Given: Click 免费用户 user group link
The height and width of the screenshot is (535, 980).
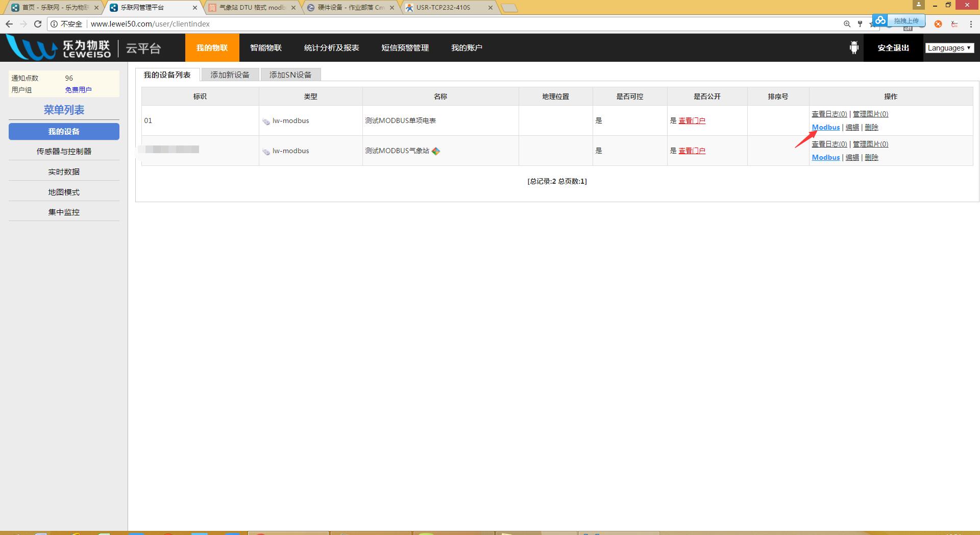Looking at the screenshot, I should pos(78,90).
